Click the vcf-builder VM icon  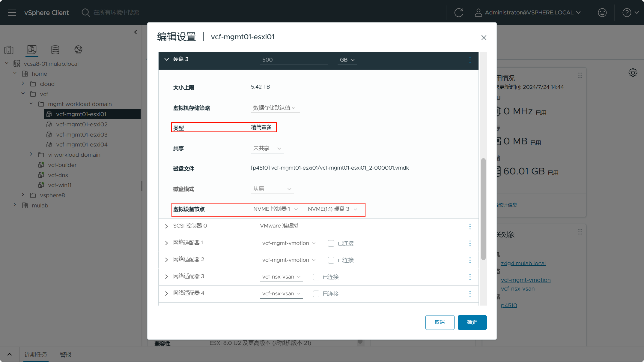coord(41,165)
